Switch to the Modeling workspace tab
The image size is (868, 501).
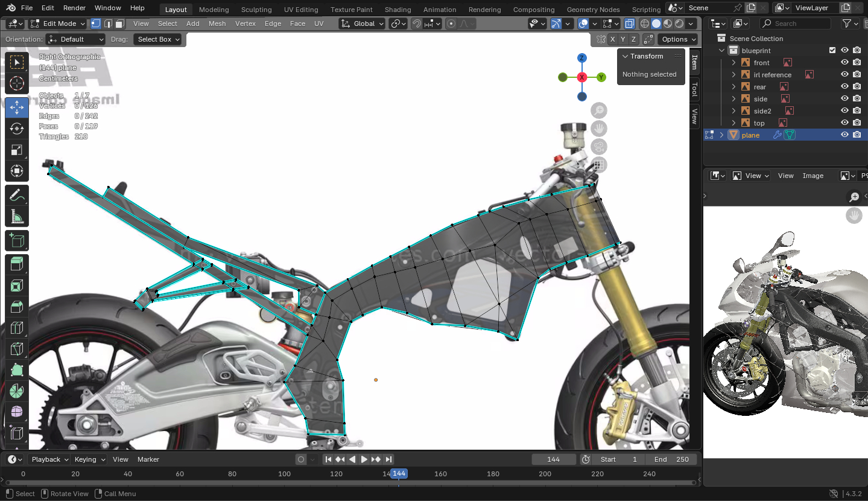[214, 10]
